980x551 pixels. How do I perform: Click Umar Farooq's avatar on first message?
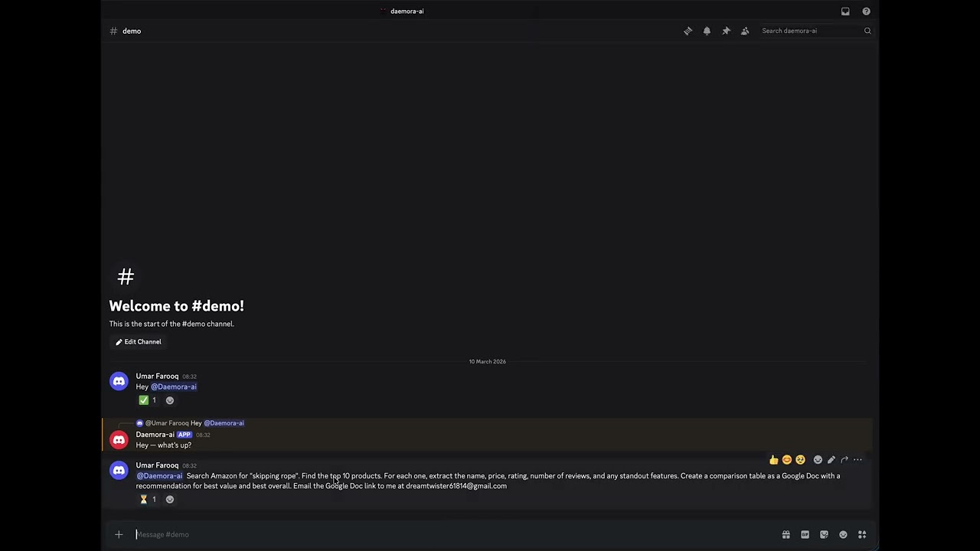click(x=119, y=381)
